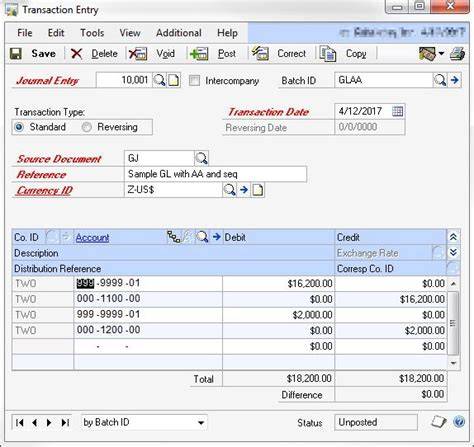
Task: Click the Currency ID note icon
Action: click(258, 190)
